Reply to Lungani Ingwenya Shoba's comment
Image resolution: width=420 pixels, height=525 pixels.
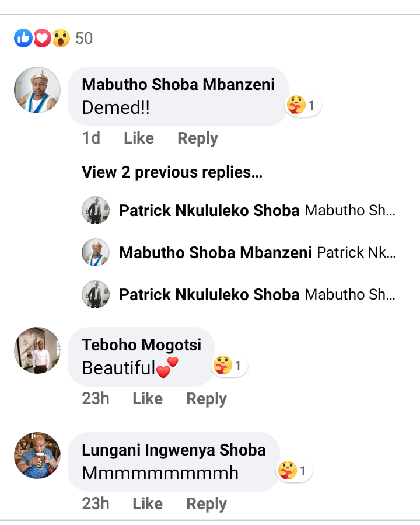[x=206, y=504]
